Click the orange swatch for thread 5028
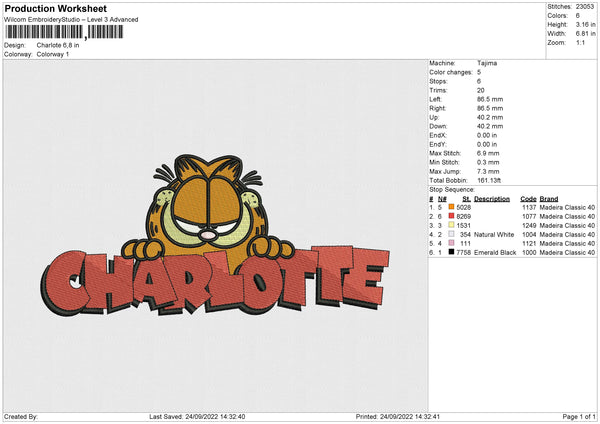This screenshot has height=424, width=600. coord(451,207)
